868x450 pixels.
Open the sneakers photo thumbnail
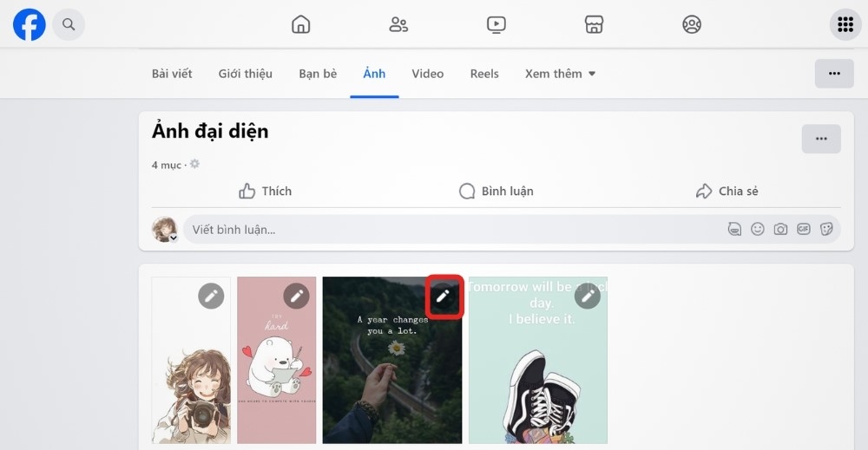pyautogui.click(x=538, y=361)
